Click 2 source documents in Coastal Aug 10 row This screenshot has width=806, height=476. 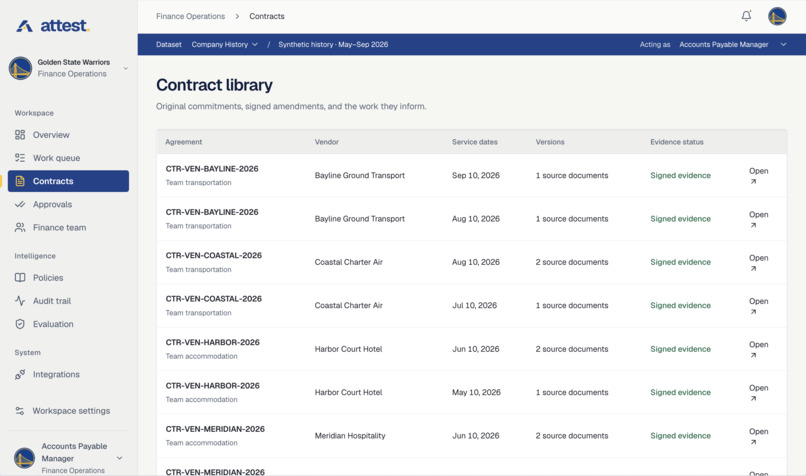[572, 262]
